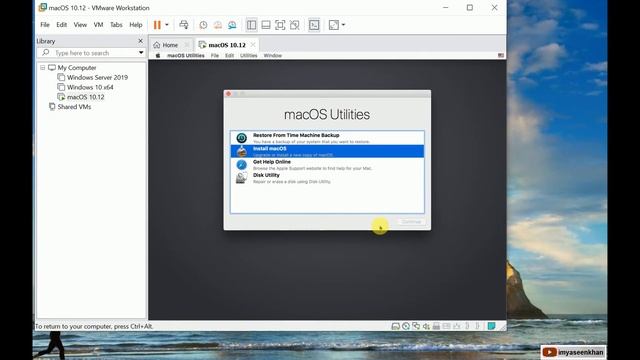Open the VMware View menu
The height and width of the screenshot is (360, 640).
(80, 25)
